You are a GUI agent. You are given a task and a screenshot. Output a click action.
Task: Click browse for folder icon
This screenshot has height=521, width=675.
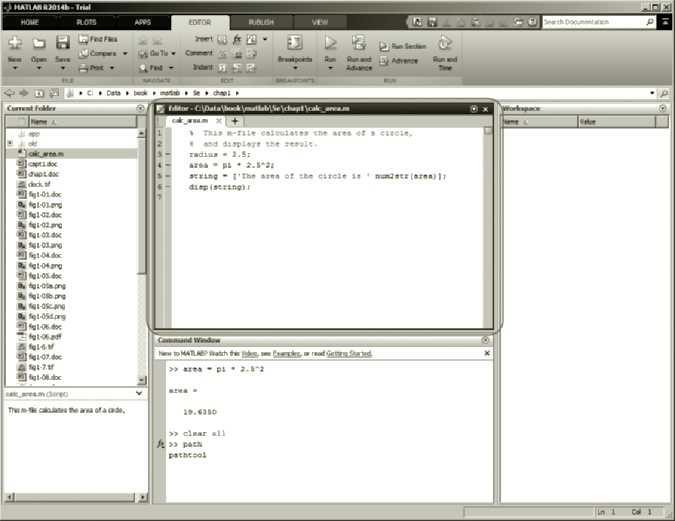point(54,93)
